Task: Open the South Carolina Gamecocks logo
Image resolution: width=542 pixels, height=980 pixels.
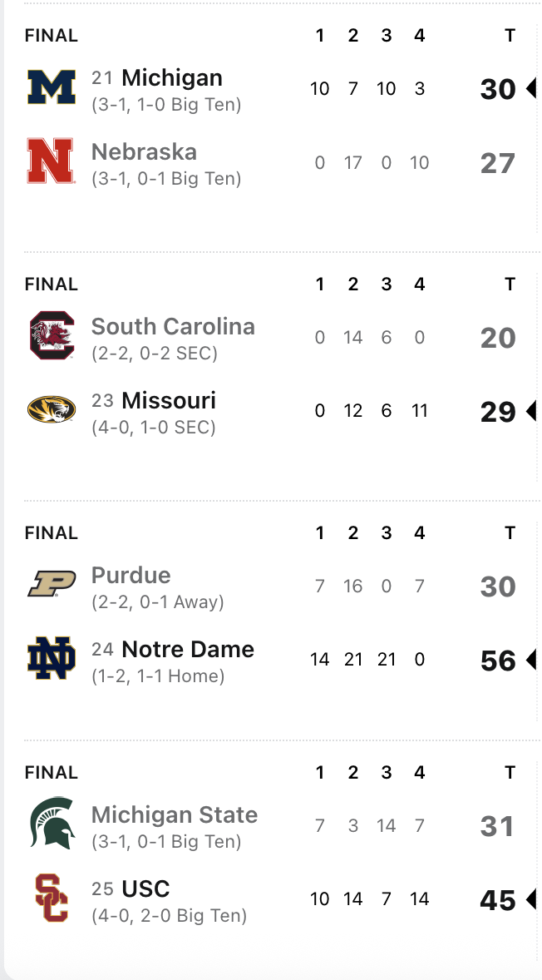Action: pyautogui.click(x=52, y=335)
